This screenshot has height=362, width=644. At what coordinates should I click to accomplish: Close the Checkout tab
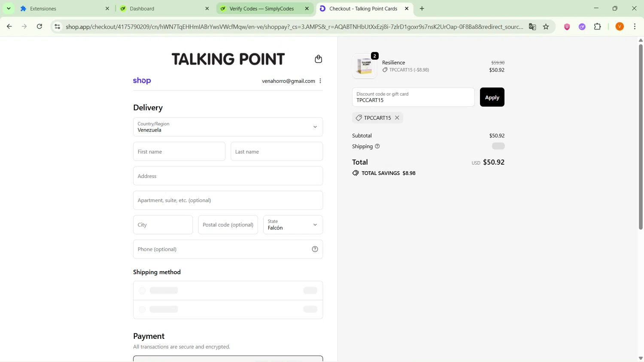click(407, 9)
